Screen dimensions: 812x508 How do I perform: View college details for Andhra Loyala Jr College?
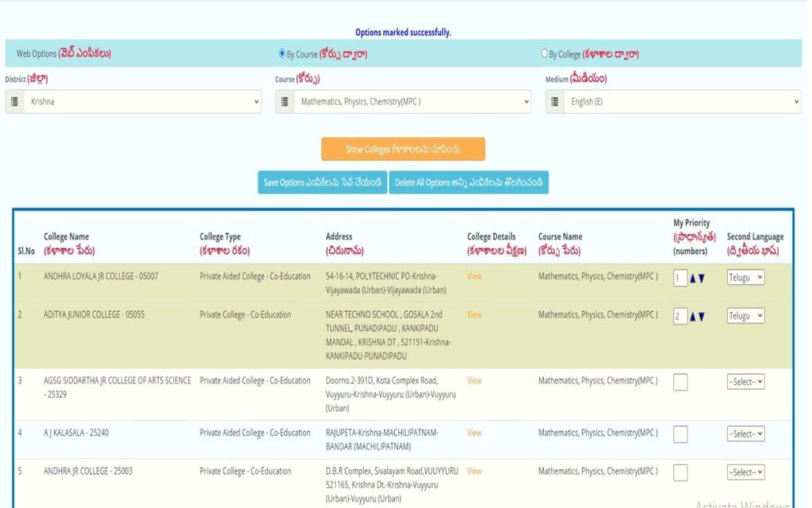(x=474, y=276)
